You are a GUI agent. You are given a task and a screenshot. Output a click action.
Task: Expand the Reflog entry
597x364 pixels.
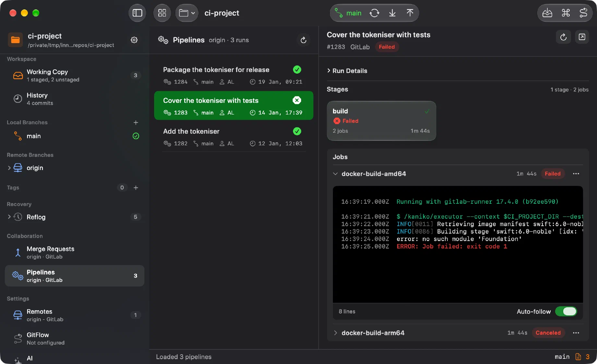pyautogui.click(x=9, y=217)
